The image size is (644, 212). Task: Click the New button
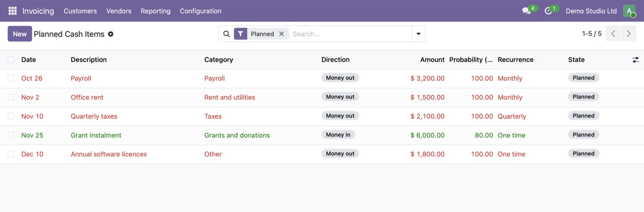click(x=20, y=34)
